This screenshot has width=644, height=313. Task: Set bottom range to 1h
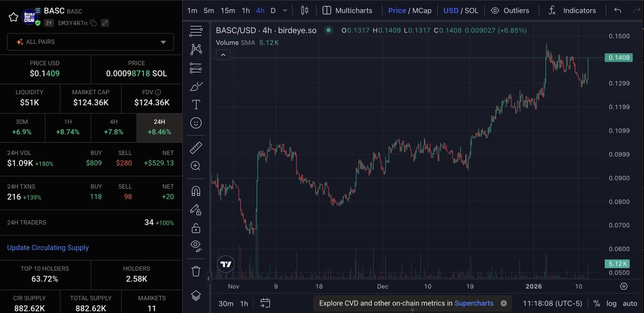244,303
